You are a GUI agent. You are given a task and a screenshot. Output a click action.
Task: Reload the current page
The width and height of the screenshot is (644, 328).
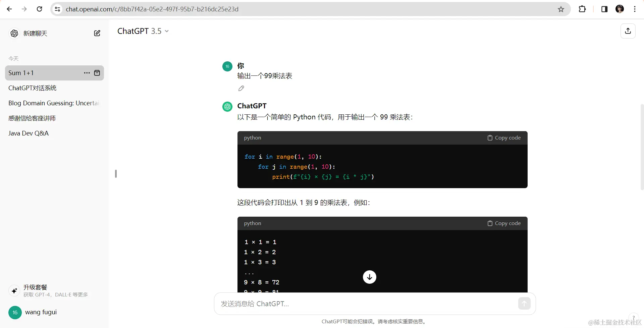(39, 9)
